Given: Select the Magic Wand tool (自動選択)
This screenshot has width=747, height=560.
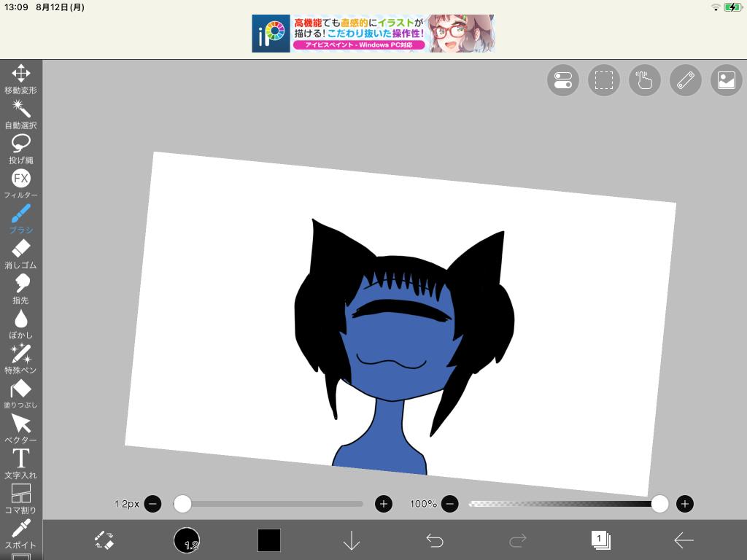Looking at the screenshot, I should pos(20,114).
